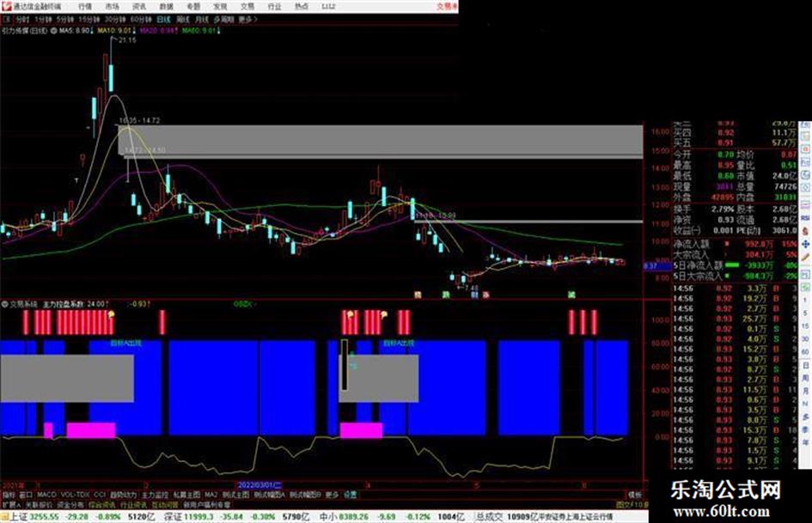Select the 月线 monthly period

click(201, 20)
